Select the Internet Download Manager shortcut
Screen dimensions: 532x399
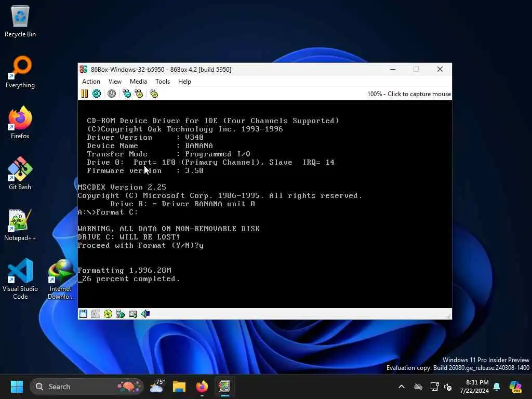point(61,279)
